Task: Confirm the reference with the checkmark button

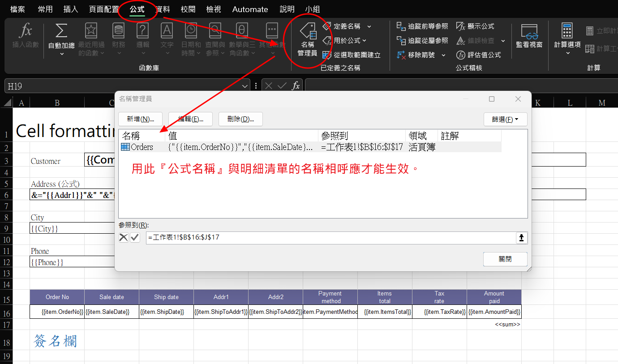Action: [135, 238]
